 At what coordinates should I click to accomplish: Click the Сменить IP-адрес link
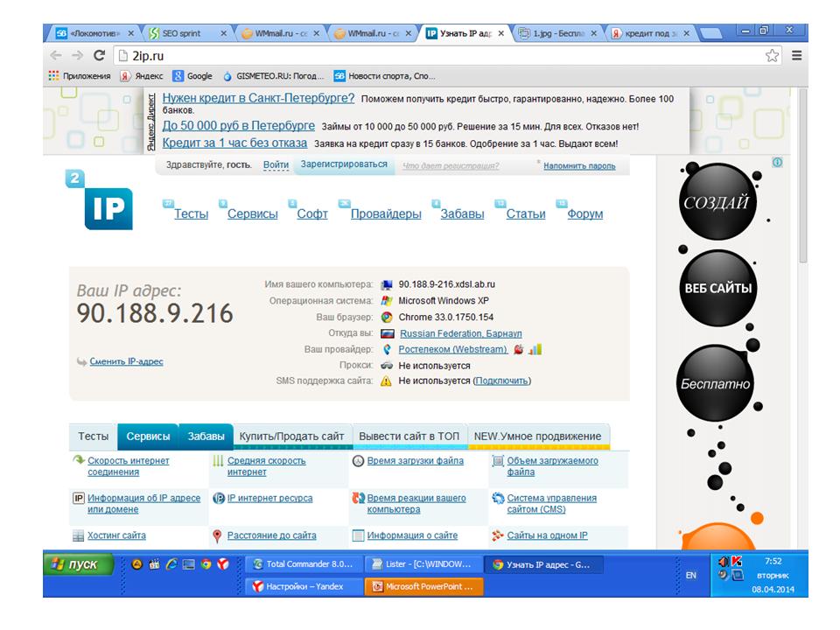click(x=126, y=361)
